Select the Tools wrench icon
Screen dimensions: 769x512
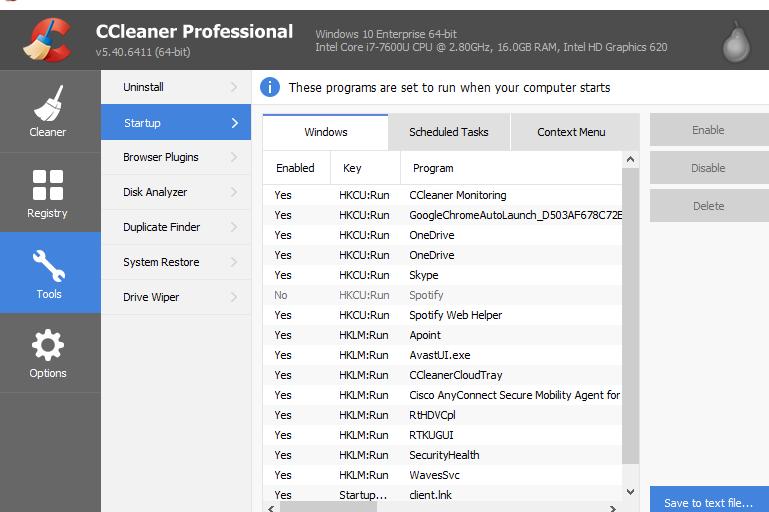(49, 272)
